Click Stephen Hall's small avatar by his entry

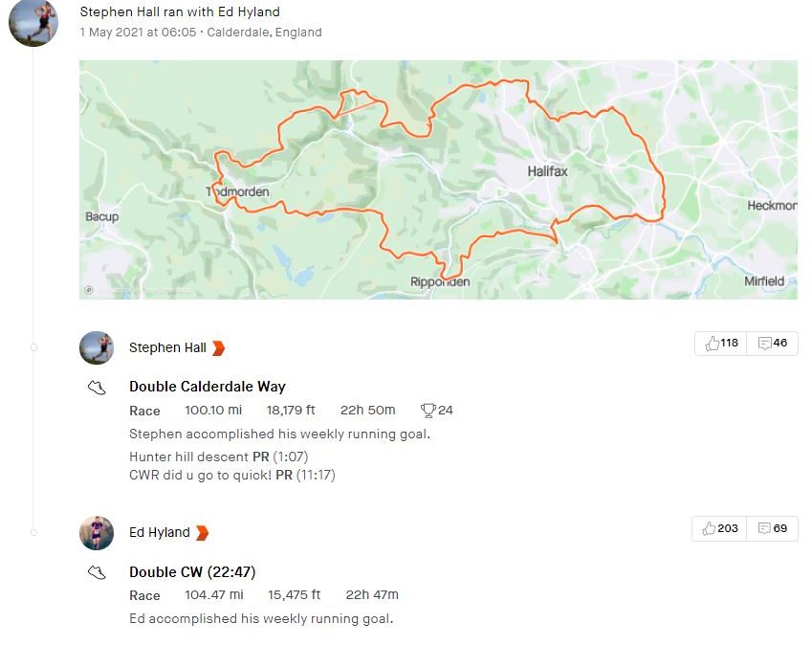point(97,348)
